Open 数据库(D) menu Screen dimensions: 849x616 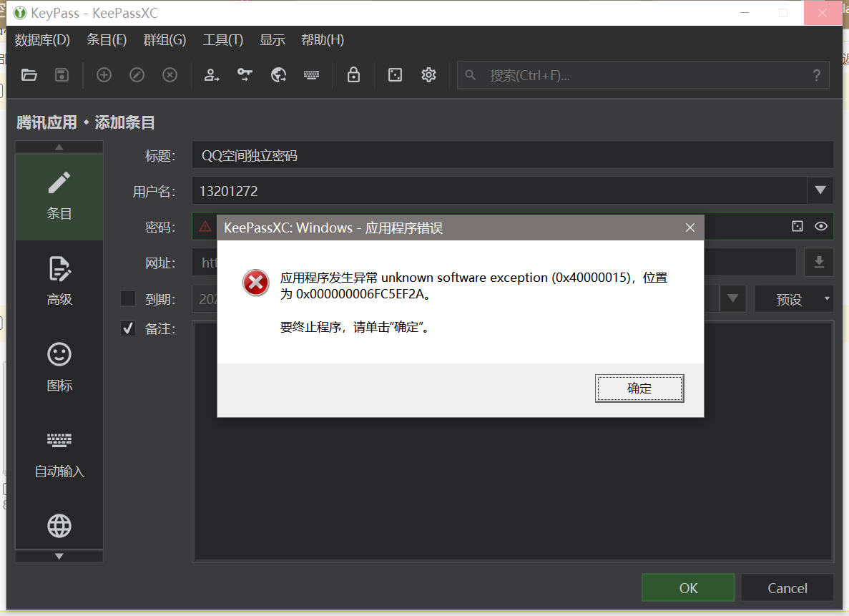tap(42, 40)
